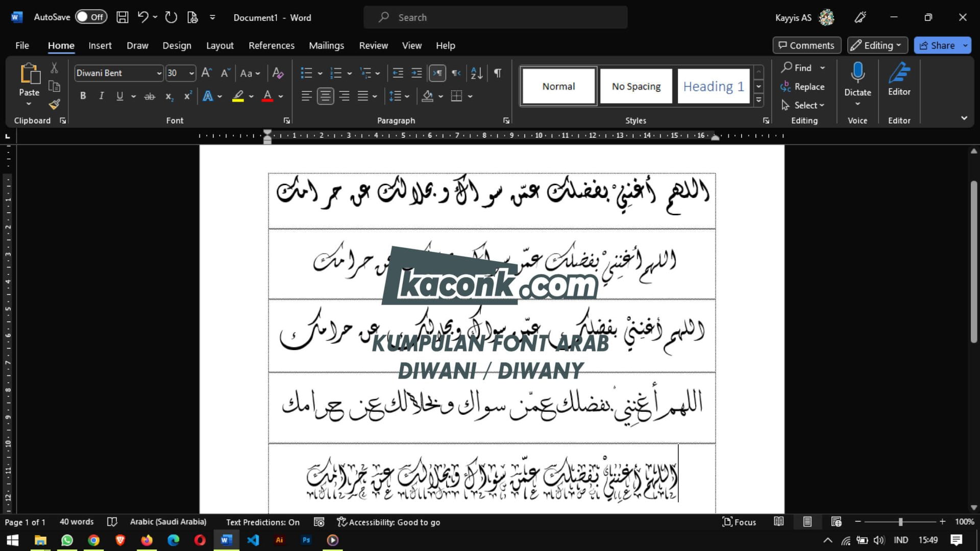Expand line spacing options
Viewport: 980px width, 551px height.
pyautogui.click(x=400, y=96)
